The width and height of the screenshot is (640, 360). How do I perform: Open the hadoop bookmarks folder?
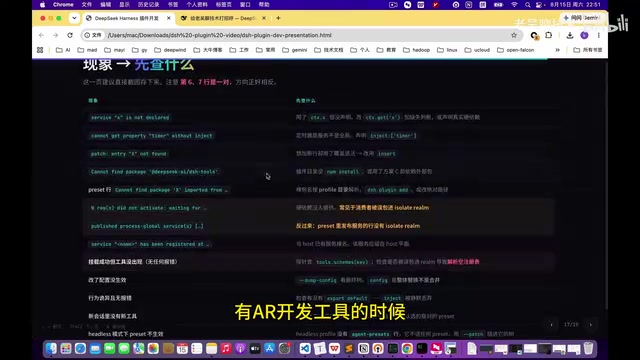click(416, 50)
